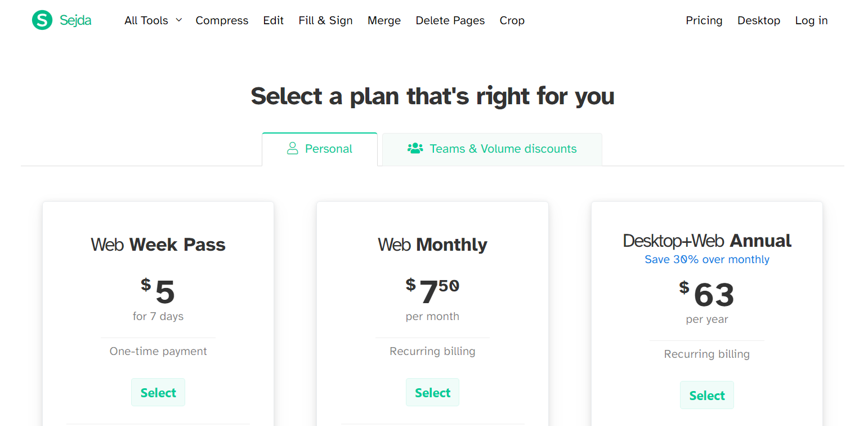Open the Crop tool
The width and height of the screenshot is (868, 426).
(x=512, y=20)
